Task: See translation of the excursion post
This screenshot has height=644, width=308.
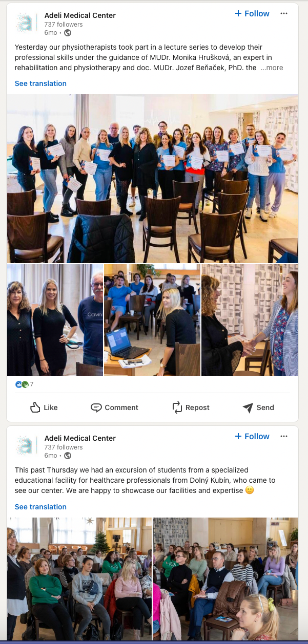Action: pos(40,507)
